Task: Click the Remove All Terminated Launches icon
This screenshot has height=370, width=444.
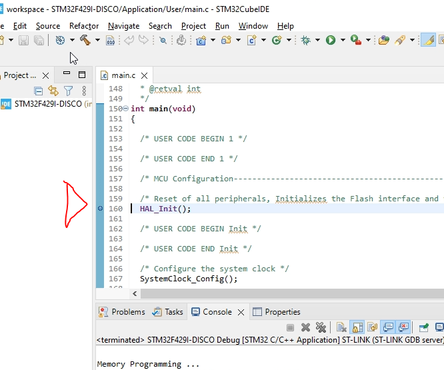Action: [321, 328]
